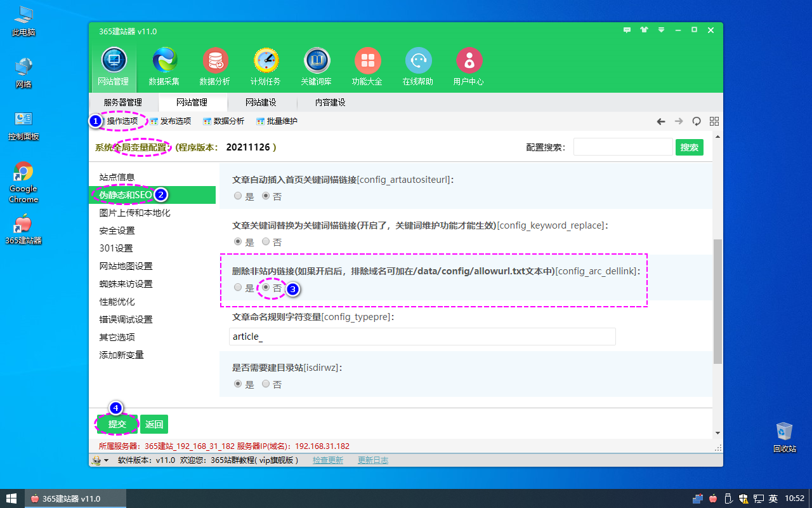Open 更新日志 link in status bar
812x508 pixels.
(373, 460)
